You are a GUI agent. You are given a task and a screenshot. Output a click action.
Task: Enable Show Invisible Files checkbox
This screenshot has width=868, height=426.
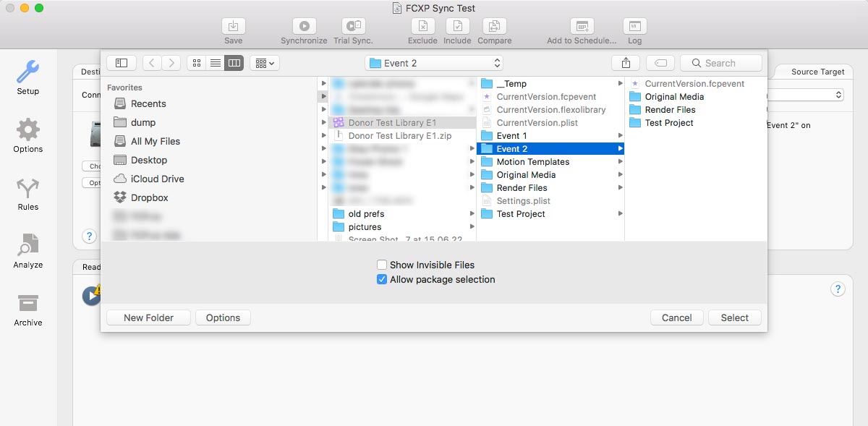pos(382,265)
